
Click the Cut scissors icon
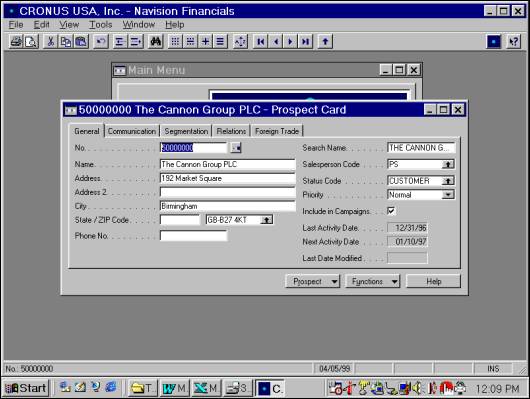coord(50,42)
